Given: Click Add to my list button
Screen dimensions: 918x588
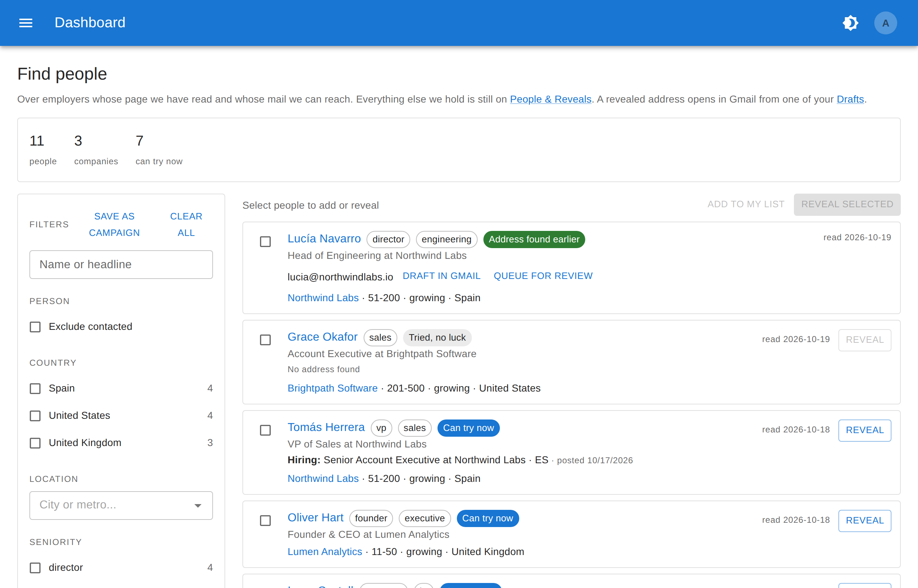Looking at the screenshot, I should (x=746, y=204).
